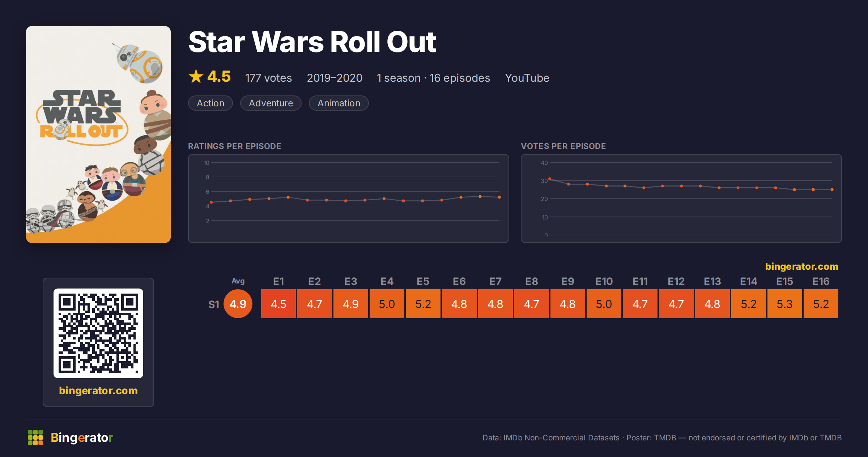Select the Animation genre tag
Viewport: 868px width, 457px height.
[x=339, y=103]
